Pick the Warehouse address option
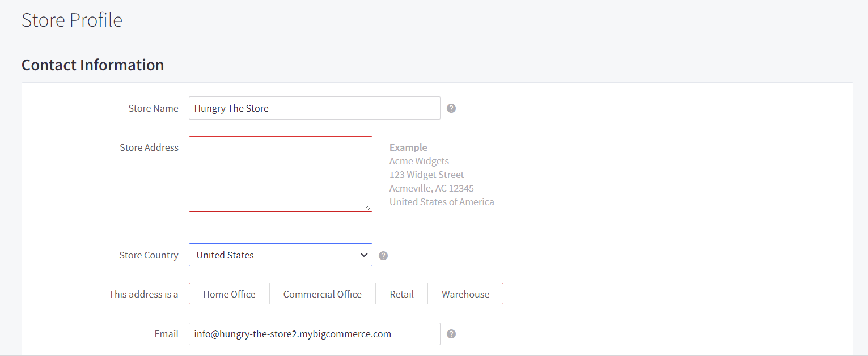Viewport: 868px width, 356px height. pos(465,294)
